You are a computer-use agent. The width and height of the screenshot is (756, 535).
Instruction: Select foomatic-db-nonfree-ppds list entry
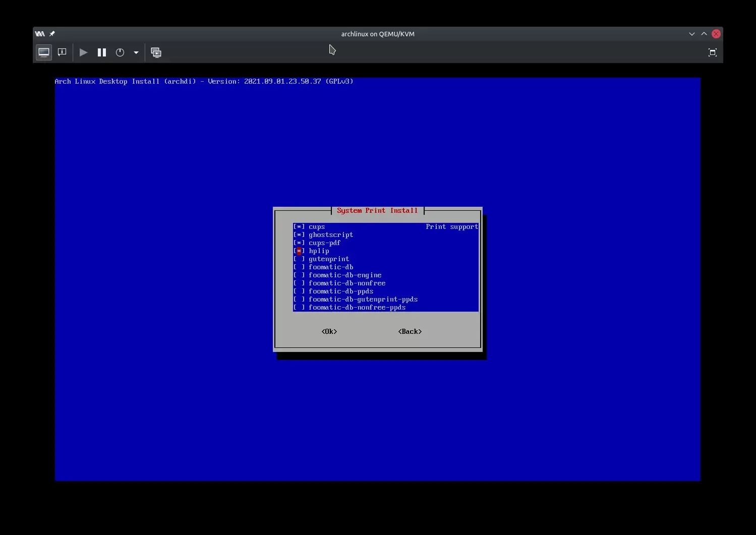386,308
